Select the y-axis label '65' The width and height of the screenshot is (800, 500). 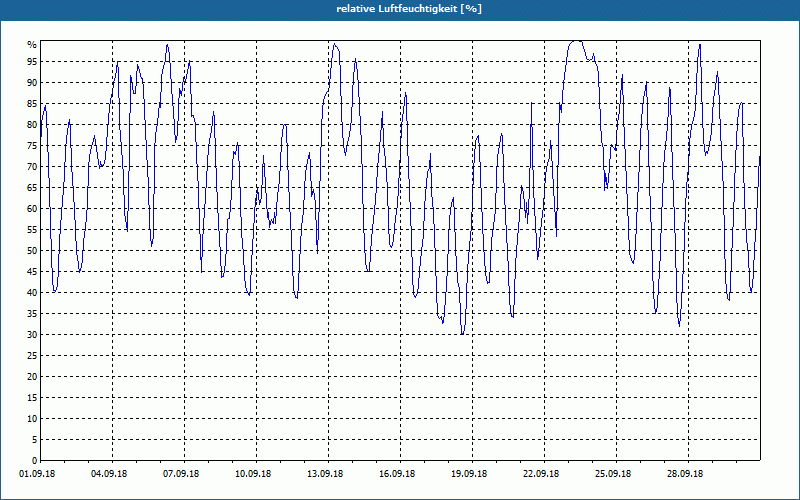tap(32, 188)
